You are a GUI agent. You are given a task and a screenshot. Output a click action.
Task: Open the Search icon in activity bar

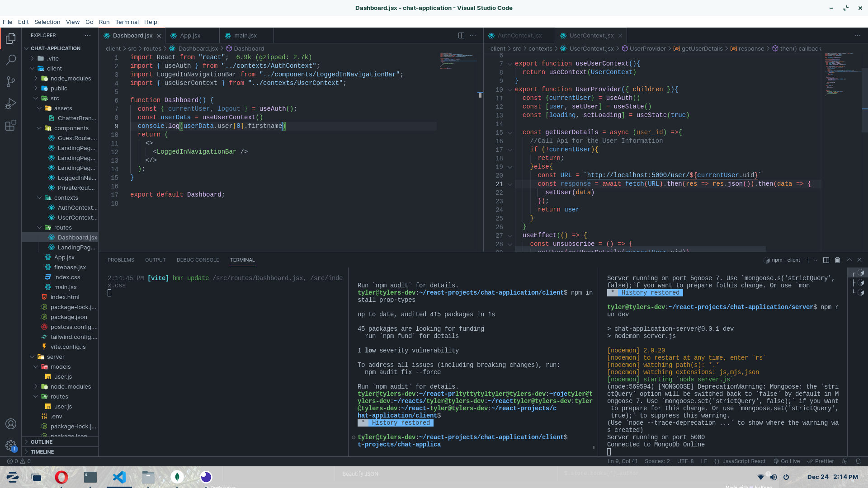pos(11,60)
